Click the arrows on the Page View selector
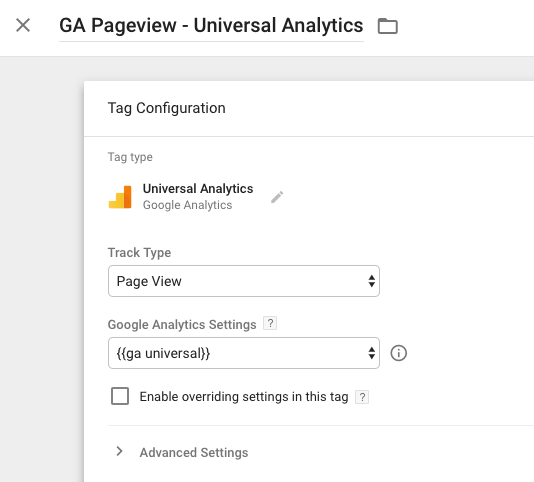The height and width of the screenshot is (482, 534). point(372,281)
